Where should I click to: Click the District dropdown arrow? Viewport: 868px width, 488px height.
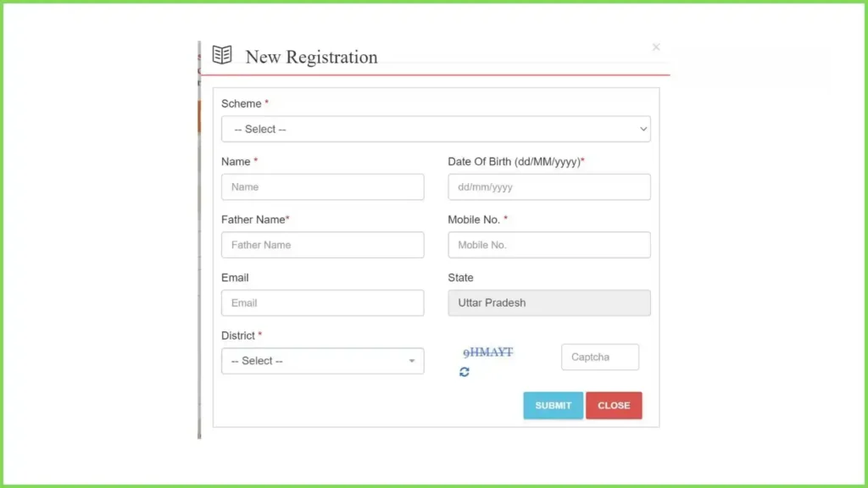pyautogui.click(x=411, y=361)
